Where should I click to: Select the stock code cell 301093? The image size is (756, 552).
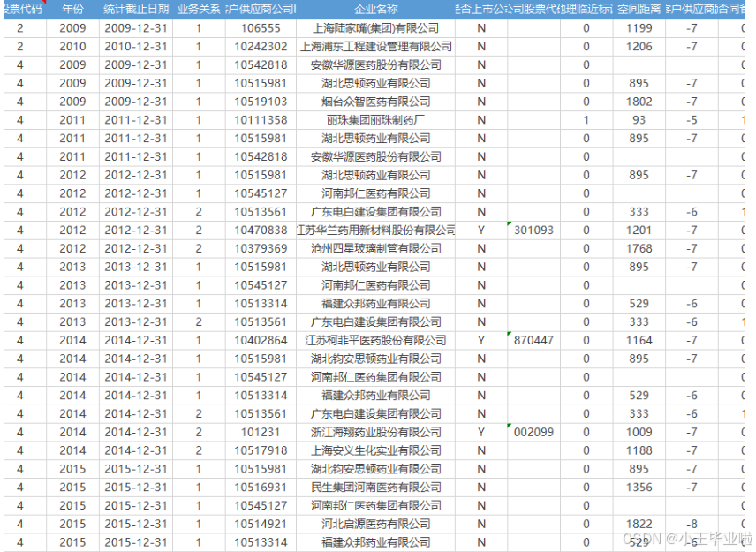tap(533, 231)
